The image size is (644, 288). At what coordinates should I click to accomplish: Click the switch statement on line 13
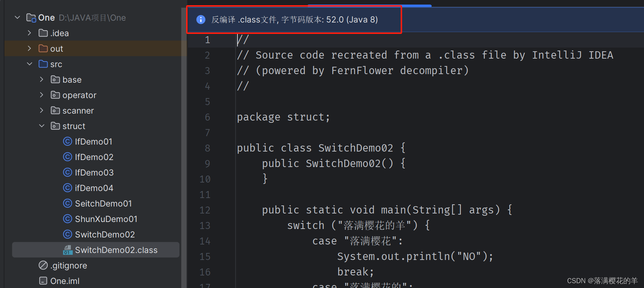tap(358, 225)
